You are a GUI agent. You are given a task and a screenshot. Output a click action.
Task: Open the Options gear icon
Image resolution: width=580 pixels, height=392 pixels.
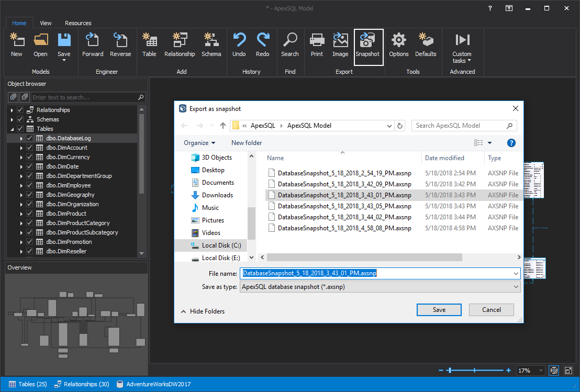(x=399, y=44)
